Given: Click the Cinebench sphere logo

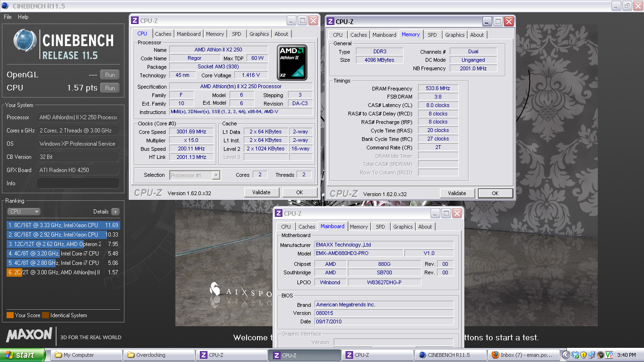Looking at the screenshot, I should coord(25,41).
